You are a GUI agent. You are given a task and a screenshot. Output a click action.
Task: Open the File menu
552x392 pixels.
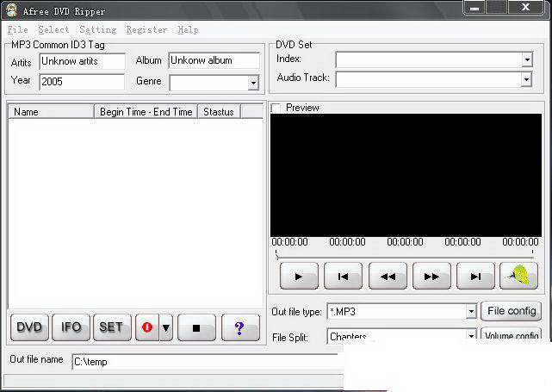pos(17,29)
